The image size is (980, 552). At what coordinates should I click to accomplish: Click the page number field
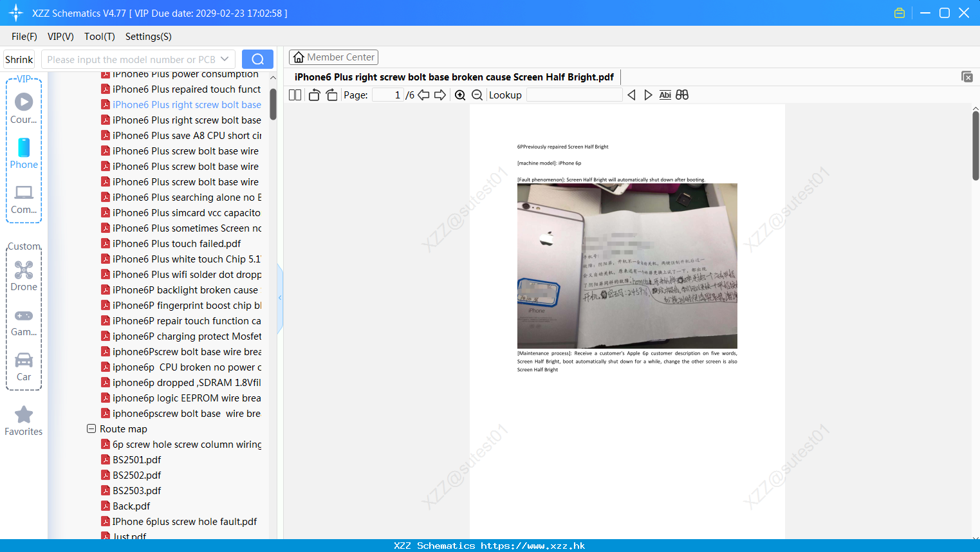point(388,95)
